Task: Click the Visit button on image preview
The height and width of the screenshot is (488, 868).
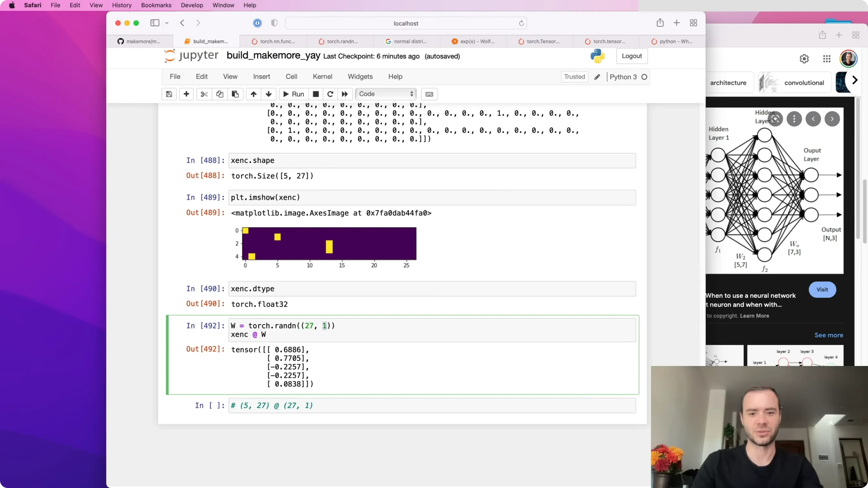Action: coord(822,290)
